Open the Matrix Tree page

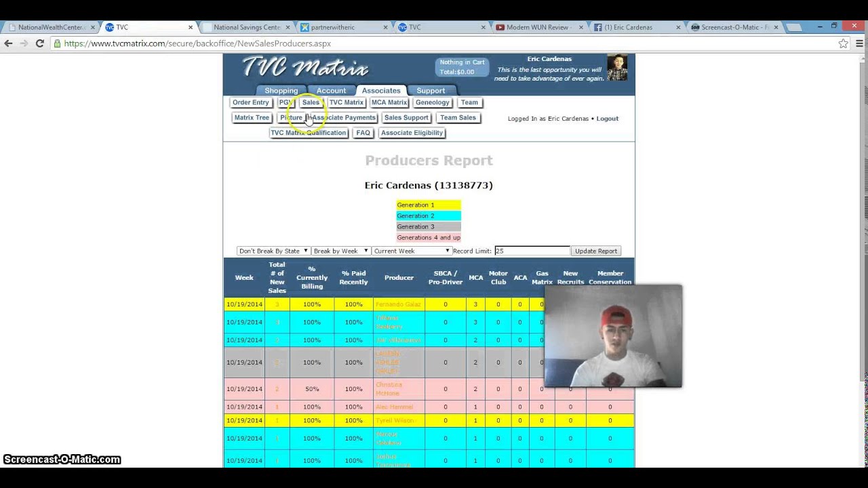click(x=252, y=118)
